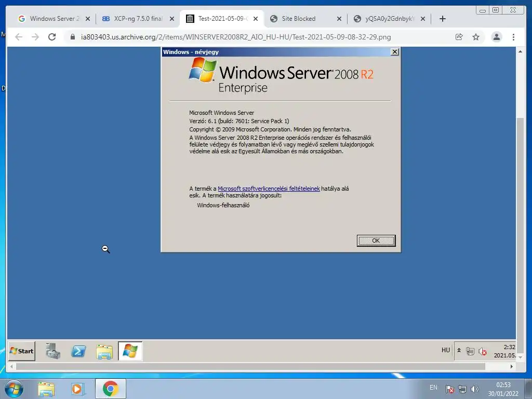
Task: Open Action Center flag icon
Action: pyautogui.click(x=449, y=389)
